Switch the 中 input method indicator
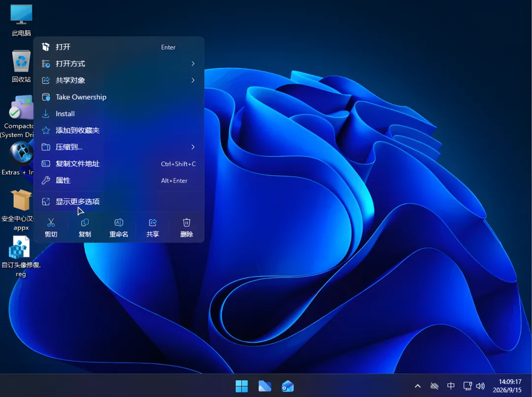This screenshot has width=532, height=397. 451,386
